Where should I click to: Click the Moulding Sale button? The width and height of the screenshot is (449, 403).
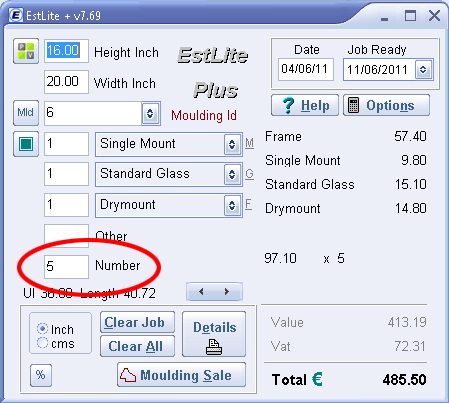(x=181, y=375)
